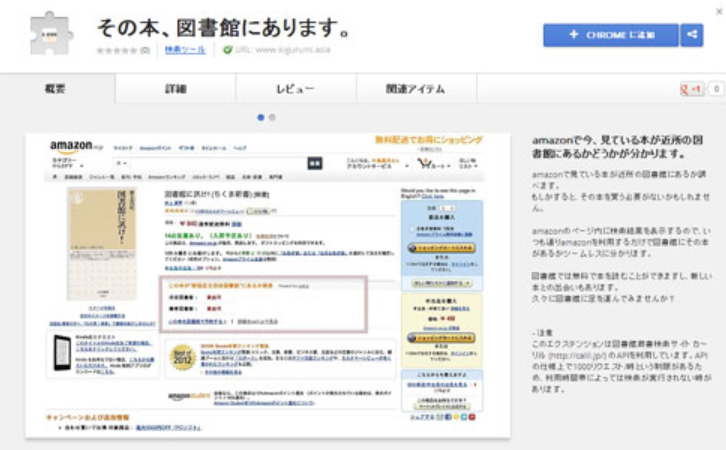Open the 概要 tab
The height and width of the screenshot is (450, 726).
coord(57,89)
